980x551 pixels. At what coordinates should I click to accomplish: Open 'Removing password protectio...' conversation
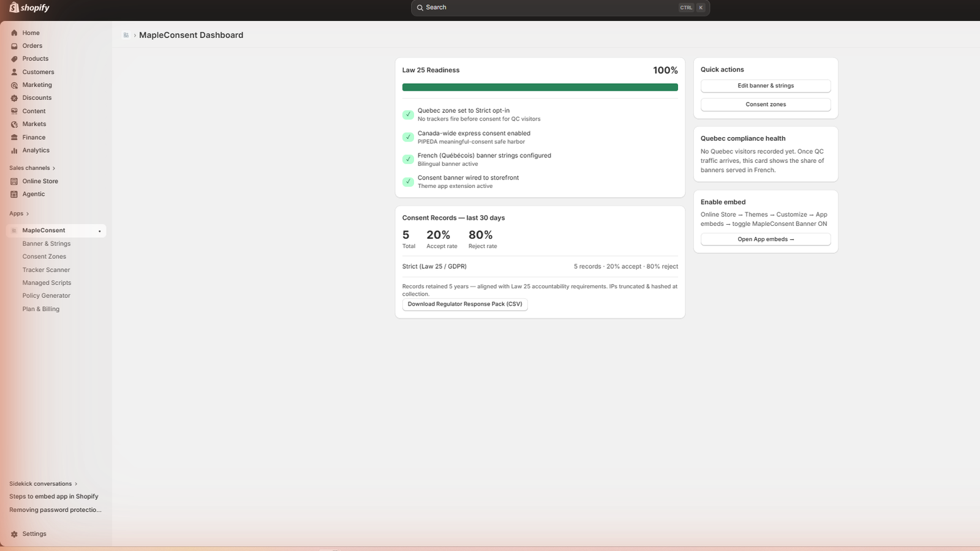[x=56, y=510]
